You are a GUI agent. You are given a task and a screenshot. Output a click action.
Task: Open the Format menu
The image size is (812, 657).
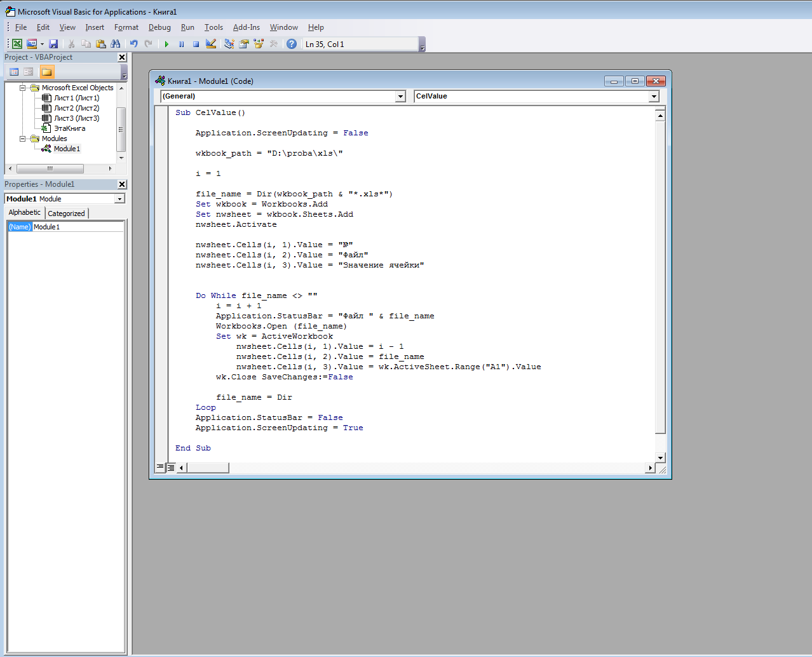[126, 27]
